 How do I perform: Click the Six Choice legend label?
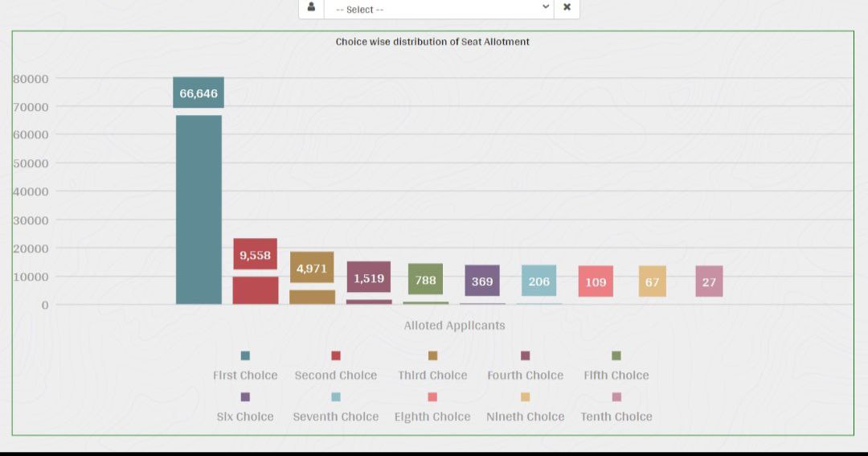245,417
